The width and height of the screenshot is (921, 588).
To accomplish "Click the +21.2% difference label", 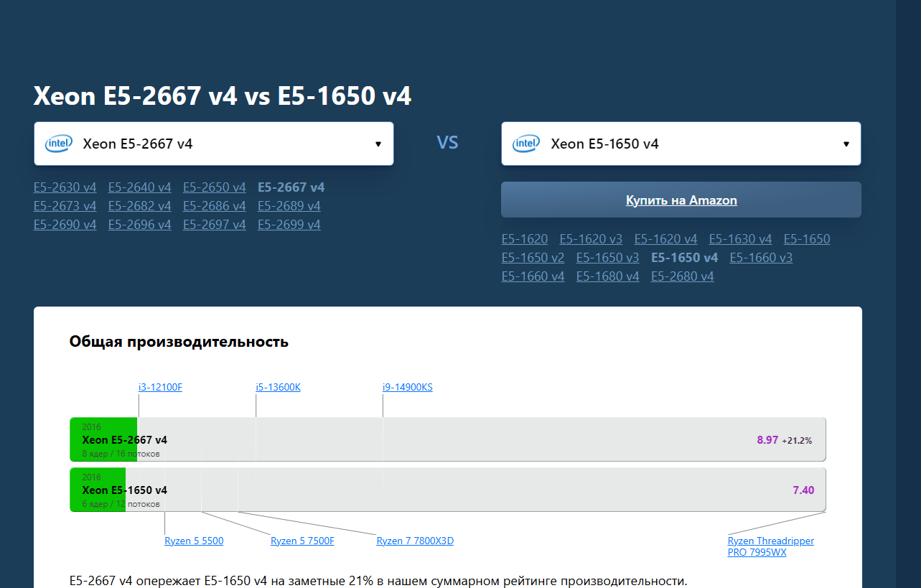I will click(797, 441).
